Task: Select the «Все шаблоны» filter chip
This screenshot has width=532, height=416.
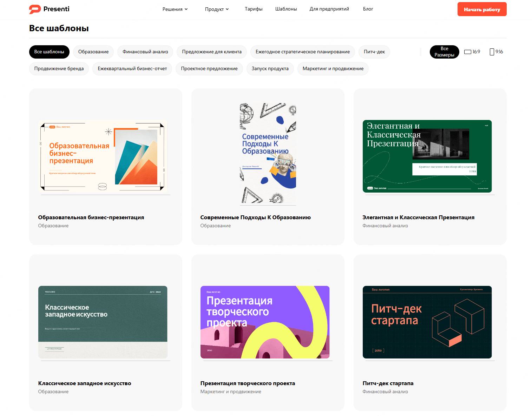Action: tap(49, 52)
